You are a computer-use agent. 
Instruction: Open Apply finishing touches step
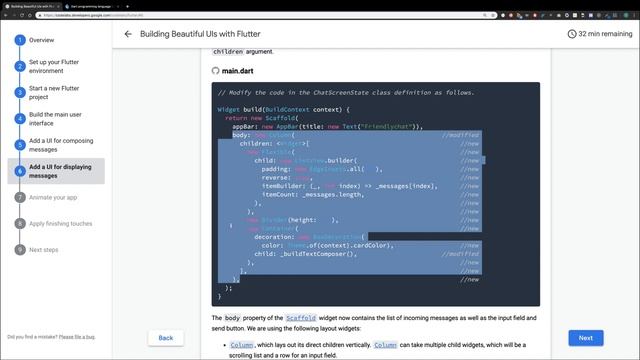point(60,224)
